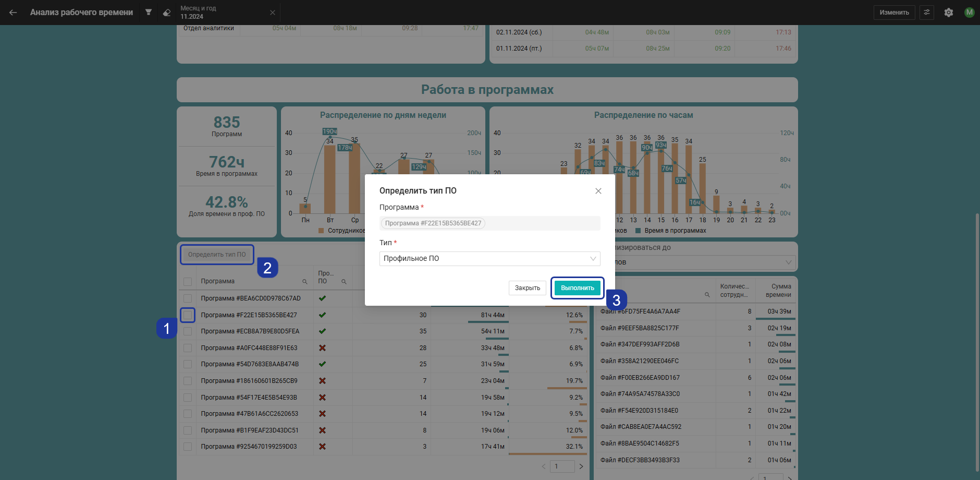Click the page vertical scrollbar thumb
This screenshot has width=980, height=480.
coord(977,342)
